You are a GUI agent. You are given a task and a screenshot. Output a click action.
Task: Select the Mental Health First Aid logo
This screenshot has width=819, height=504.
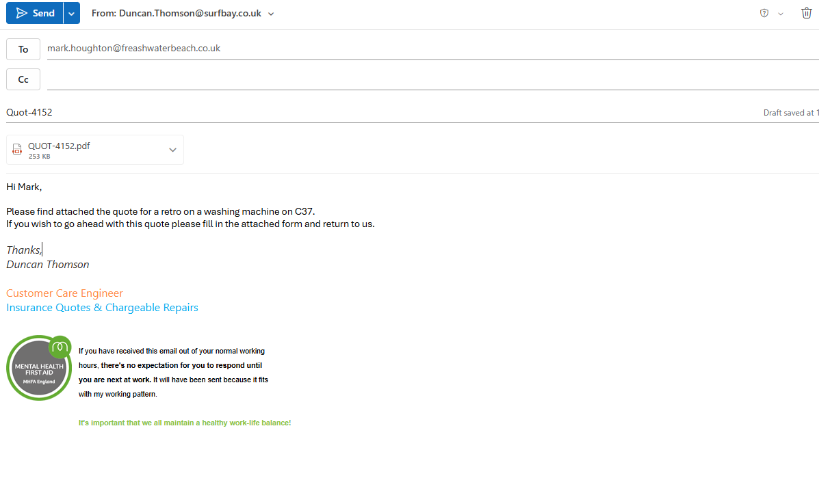pyautogui.click(x=39, y=368)
